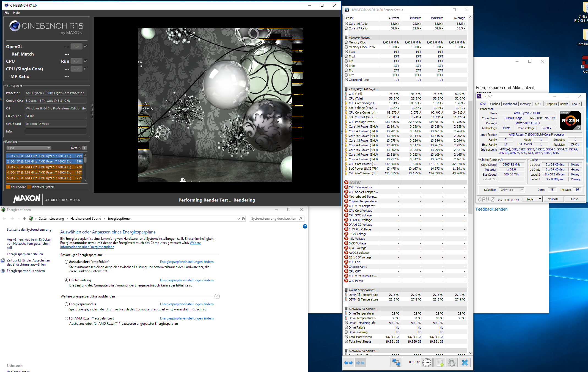Reset HWiNFO sensor clock timer icon

click(x=427, y=363)
